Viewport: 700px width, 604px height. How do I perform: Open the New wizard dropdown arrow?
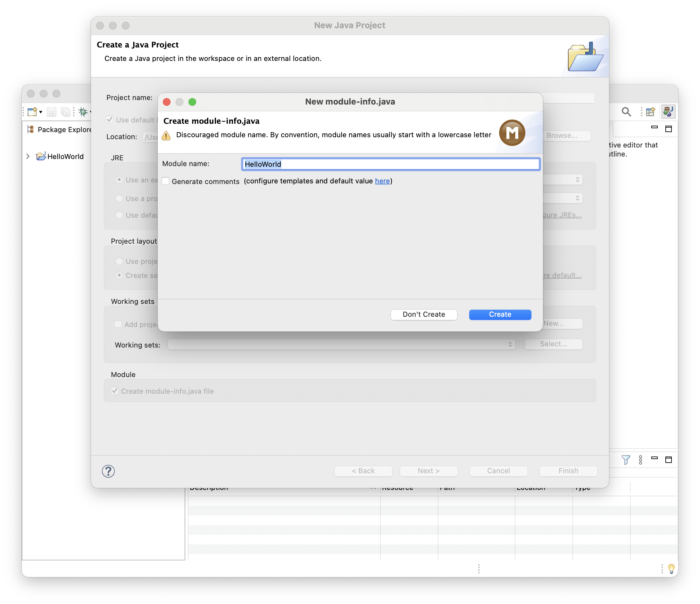pyautogui.click(x=40, y=112)
